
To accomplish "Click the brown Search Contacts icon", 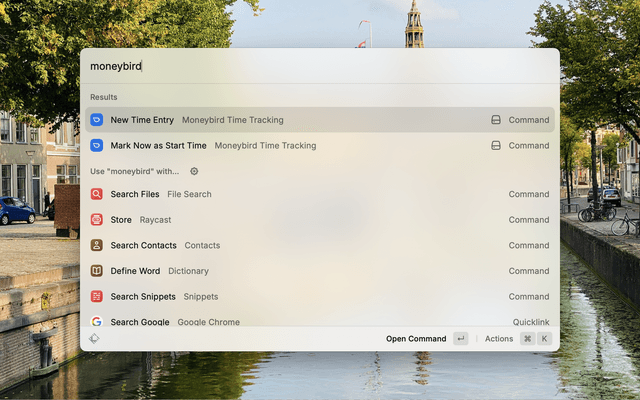I will (x=96, y=245).
